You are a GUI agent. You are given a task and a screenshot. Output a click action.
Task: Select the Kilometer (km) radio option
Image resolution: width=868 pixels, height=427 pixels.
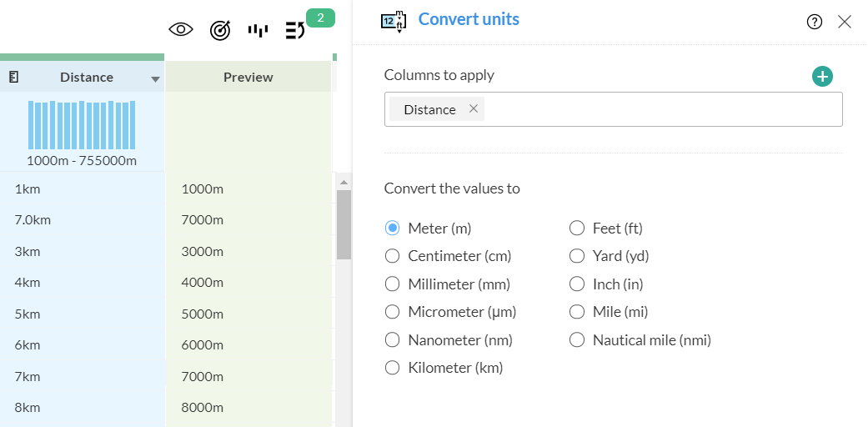(393, 368)
